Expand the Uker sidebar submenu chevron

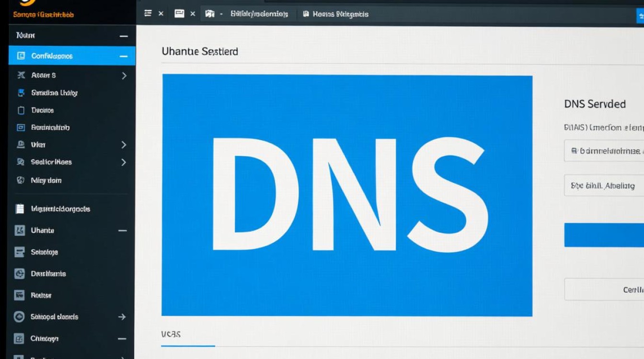tap(124, 145)
